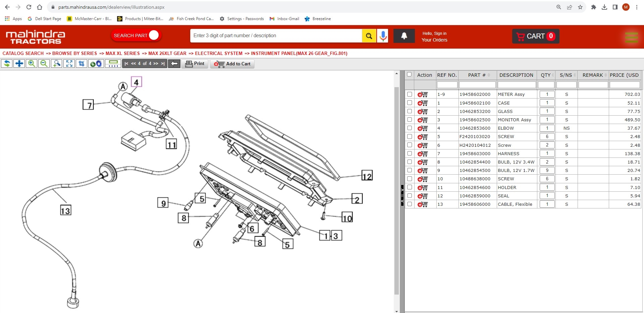The width and height of the screenshot is (644, 313).
Task: Click the microphone voice search icon
Action: point(383,36)
